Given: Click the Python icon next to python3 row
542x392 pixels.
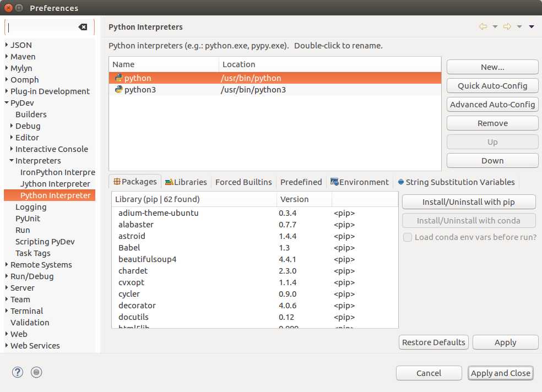Looking at the screenshot, I should tap(118, 89).
